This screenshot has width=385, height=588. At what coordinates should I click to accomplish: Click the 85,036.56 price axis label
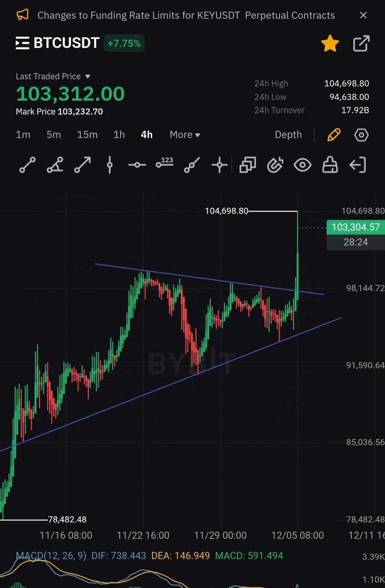coord(365,442)
